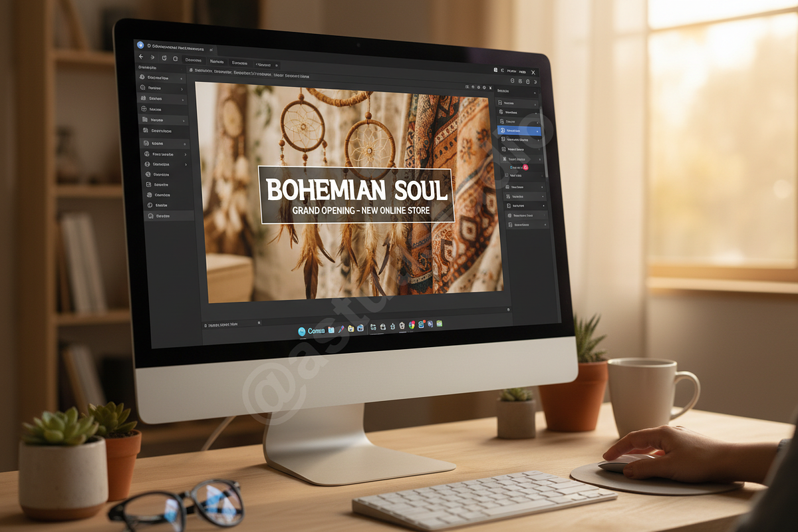Expand the first left sidebar item's chevron

point(181,78)
